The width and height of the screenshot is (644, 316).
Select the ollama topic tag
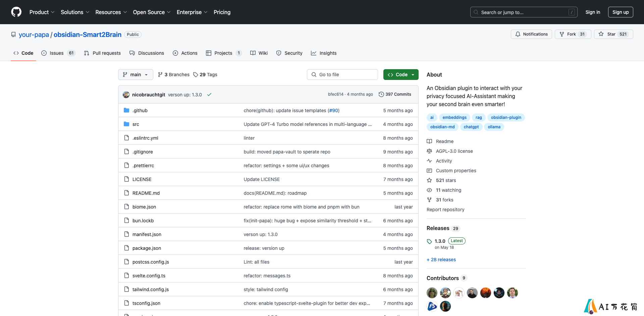pyautogui.click(x=494, y=127)
